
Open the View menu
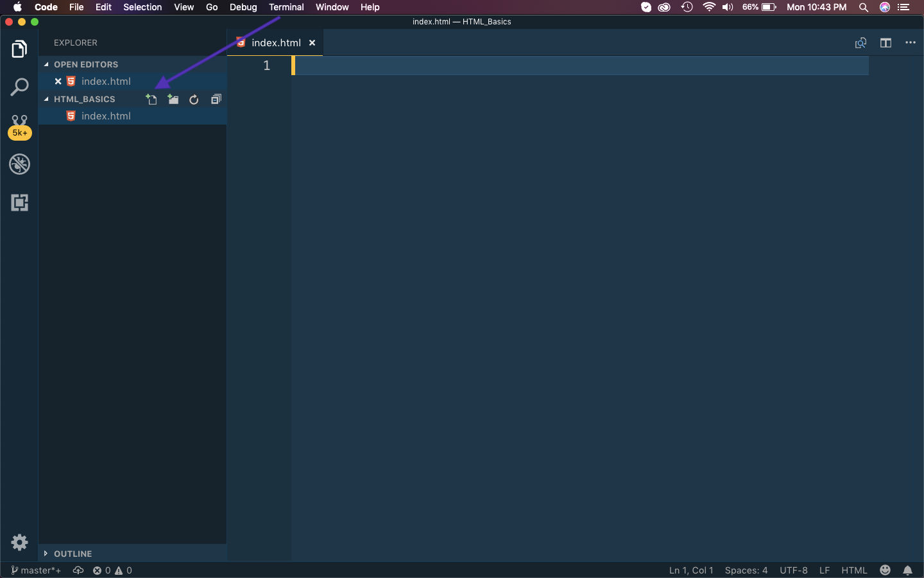point(184,7)
